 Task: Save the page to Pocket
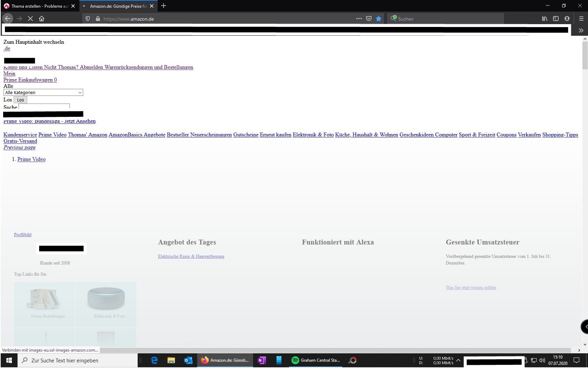coord(369,19)
